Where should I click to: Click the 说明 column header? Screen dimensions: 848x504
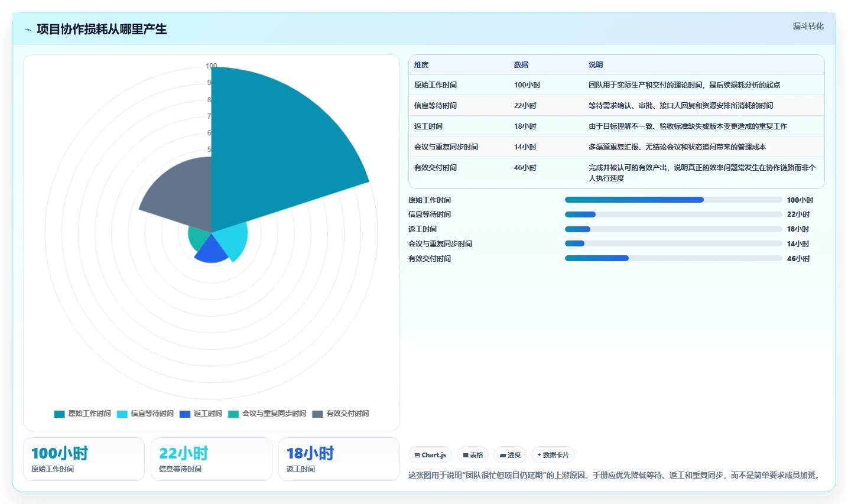point(596,65)
